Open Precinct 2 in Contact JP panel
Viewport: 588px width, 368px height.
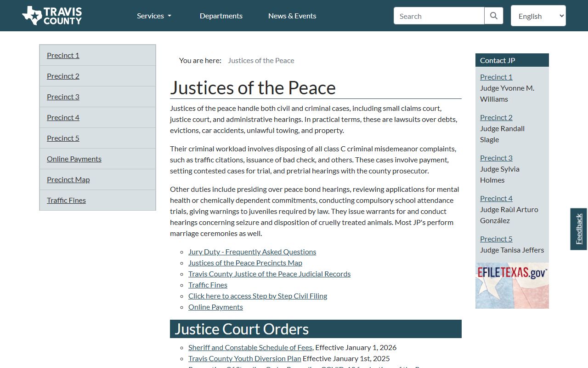(x=496, y=117)
